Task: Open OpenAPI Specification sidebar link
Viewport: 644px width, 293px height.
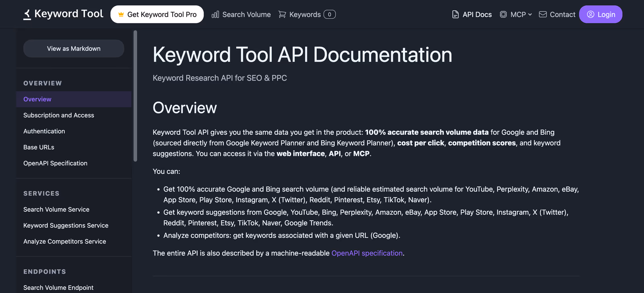Action: [56, 163]
